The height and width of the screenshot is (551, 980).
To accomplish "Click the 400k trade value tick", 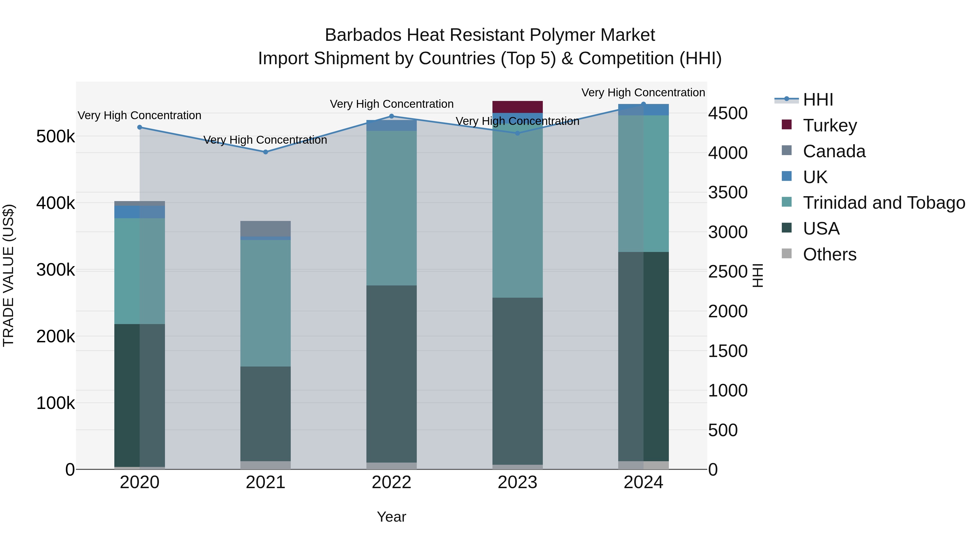I will point(56,203).
